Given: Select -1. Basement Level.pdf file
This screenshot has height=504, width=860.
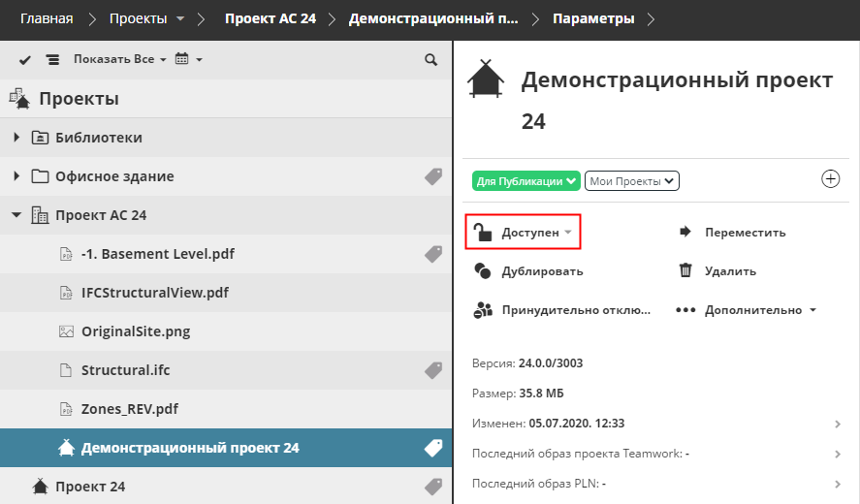Looking at the screenshot, I should [x=158, y=254].
